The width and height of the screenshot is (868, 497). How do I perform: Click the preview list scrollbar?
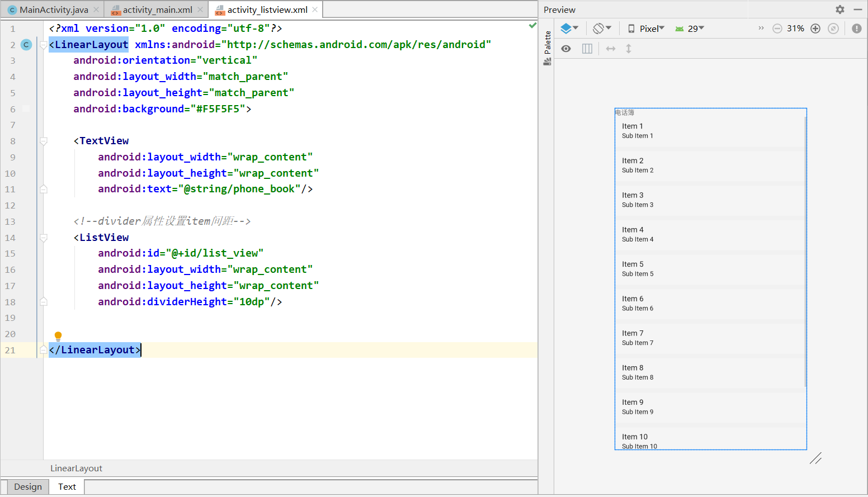(x=805, y=252)
